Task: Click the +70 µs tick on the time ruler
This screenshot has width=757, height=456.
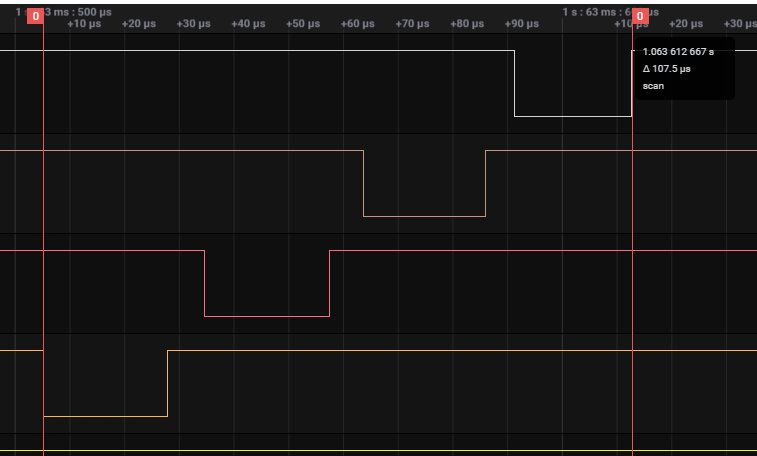Action: pos(411,23)
